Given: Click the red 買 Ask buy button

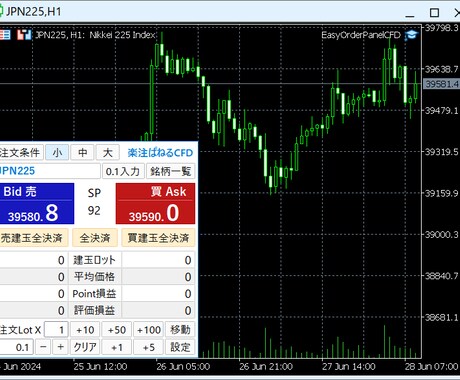Looking at the screenshot, I should pyautogui.click(x=155, y=203).
